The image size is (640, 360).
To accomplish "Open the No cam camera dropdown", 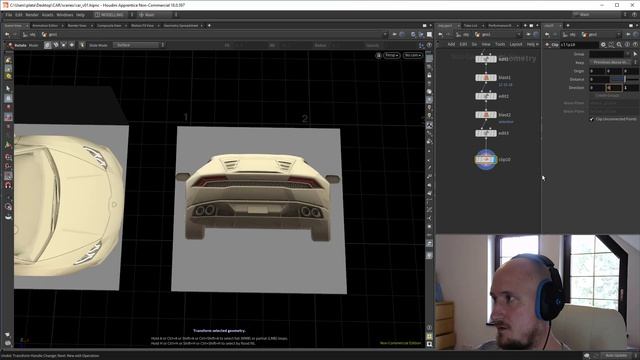I will coord(413,55).
